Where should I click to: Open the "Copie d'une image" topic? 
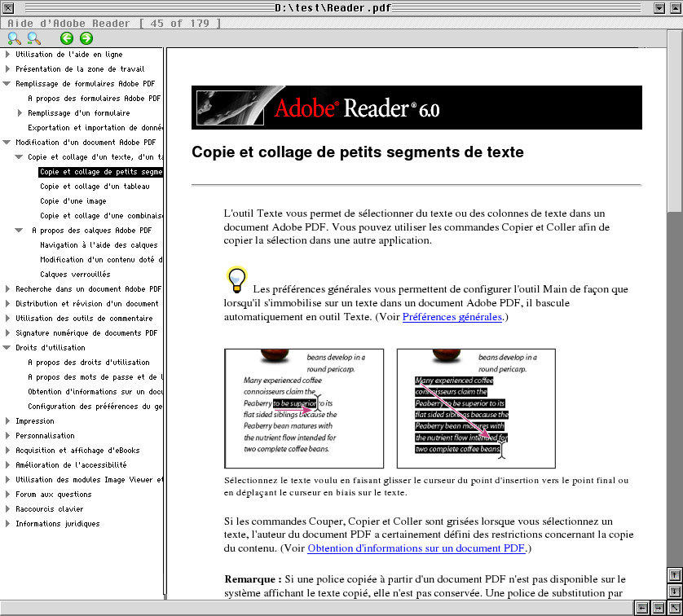click(x=73, y=201)
